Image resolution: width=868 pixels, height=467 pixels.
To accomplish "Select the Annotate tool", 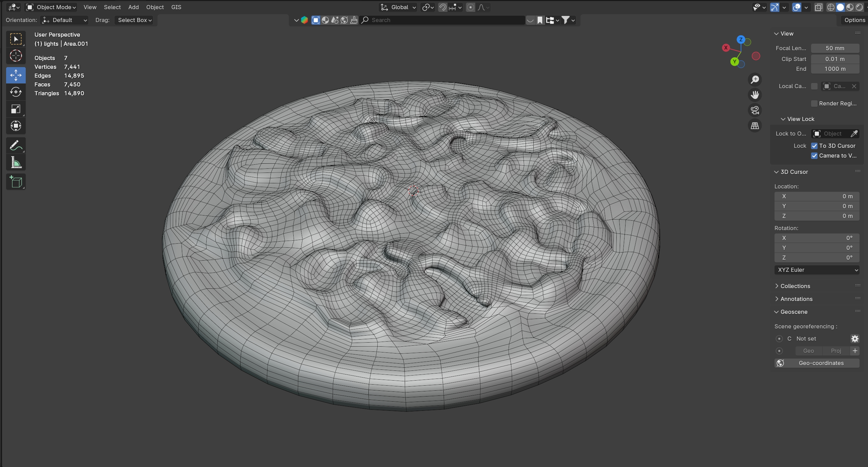I will tap(16, 146).
